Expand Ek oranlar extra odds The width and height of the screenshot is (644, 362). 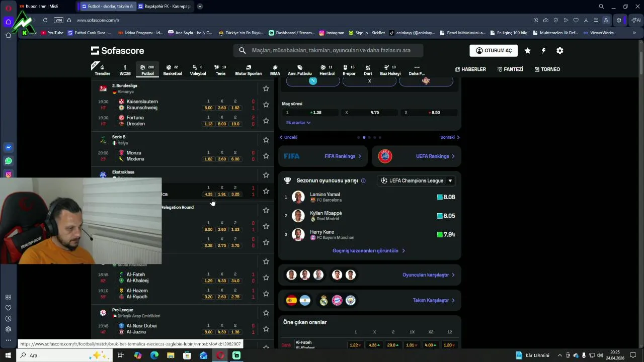pyautogui.click(x=298, y=123)
